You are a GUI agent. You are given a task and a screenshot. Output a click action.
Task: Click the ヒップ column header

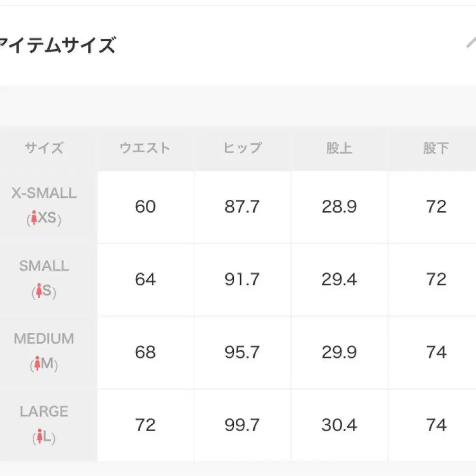pos(242,148)
